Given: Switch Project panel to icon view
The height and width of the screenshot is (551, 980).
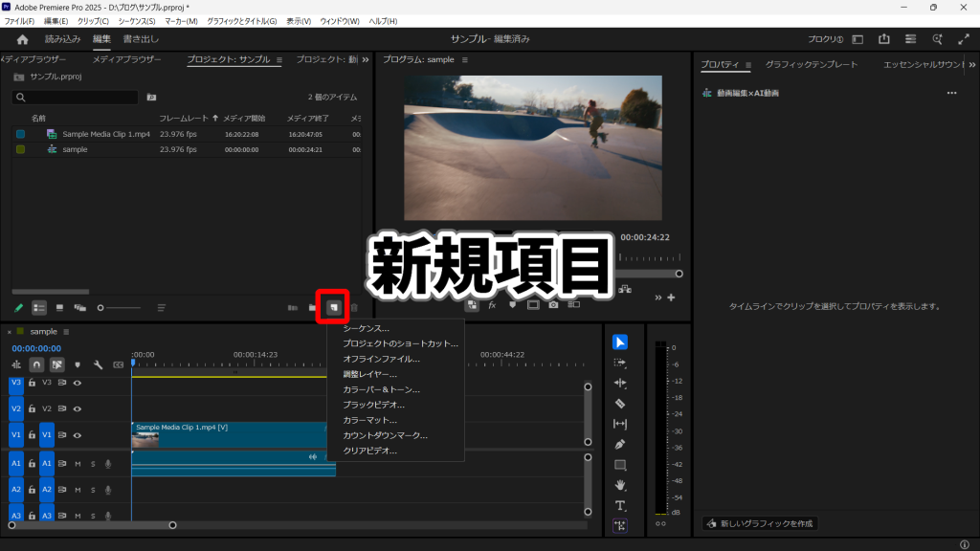Looking at the screenshot, I should pos(59,308).
